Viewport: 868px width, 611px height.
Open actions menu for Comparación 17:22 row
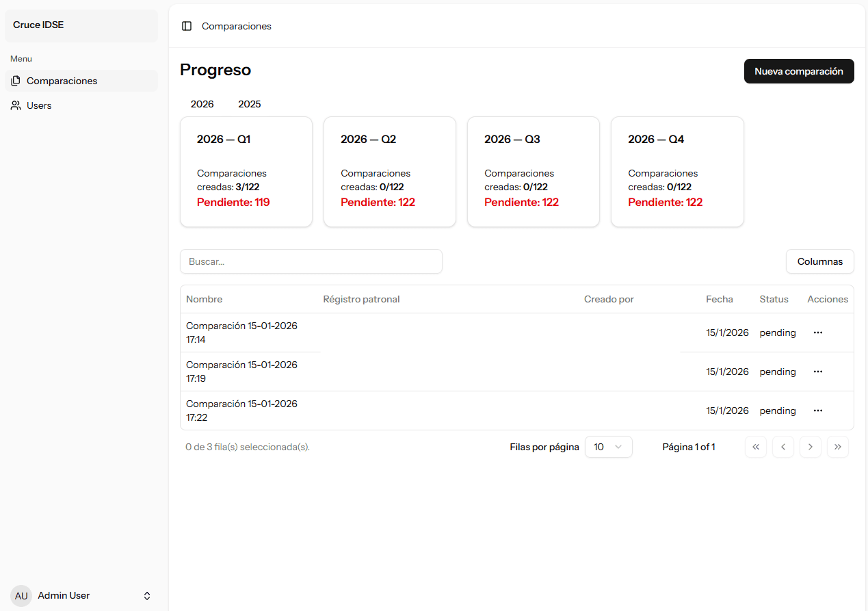click(x=817, y=411)
